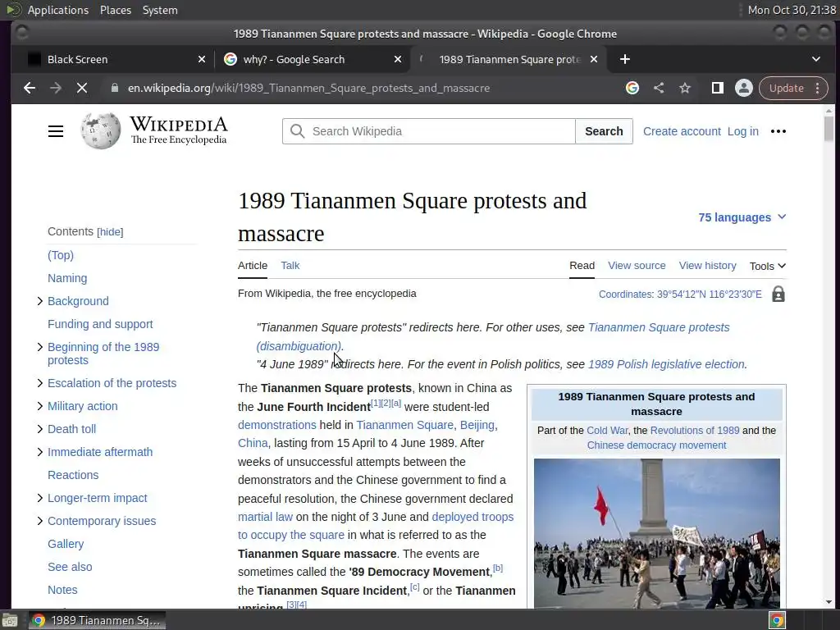Open a new tab with plus button
This screenshot has width=840, height=630.
[624, 59]
